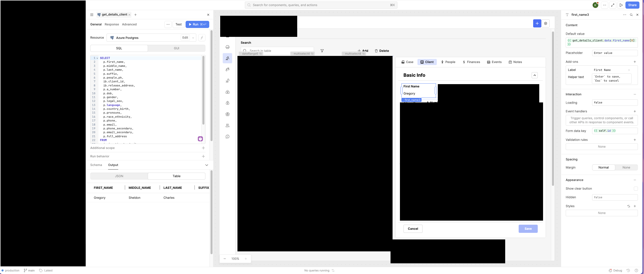
Task: Click the preview play icon in top bar
Action: tap(621, 5)
